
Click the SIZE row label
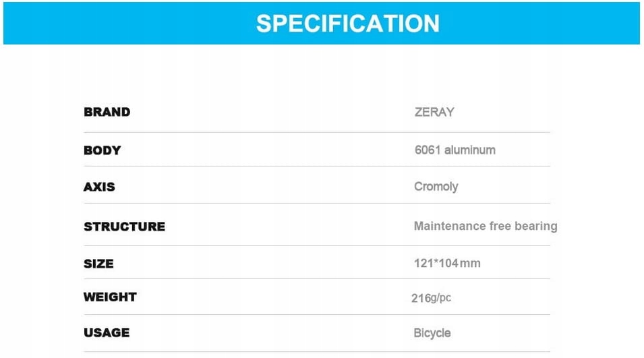tap(98, 264)
